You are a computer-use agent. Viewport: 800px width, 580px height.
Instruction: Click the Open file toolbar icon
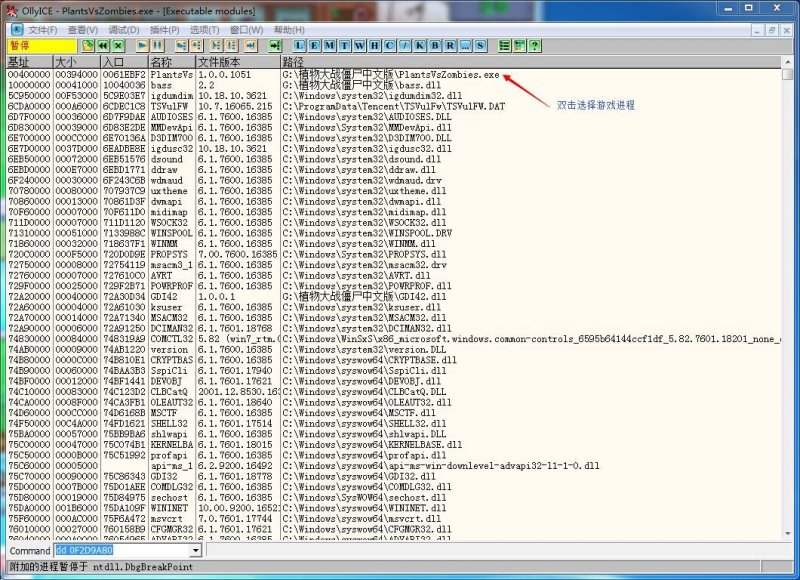pos(88,46)
